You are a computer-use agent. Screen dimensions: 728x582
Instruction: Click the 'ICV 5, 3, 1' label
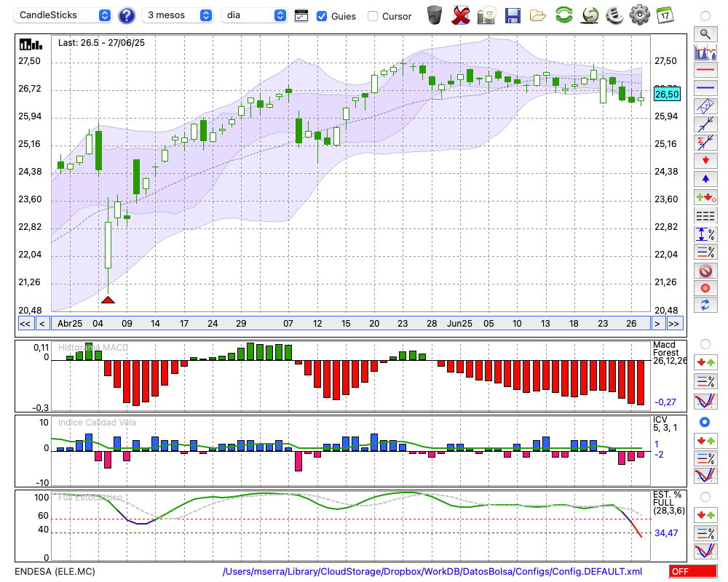(665, 423)
